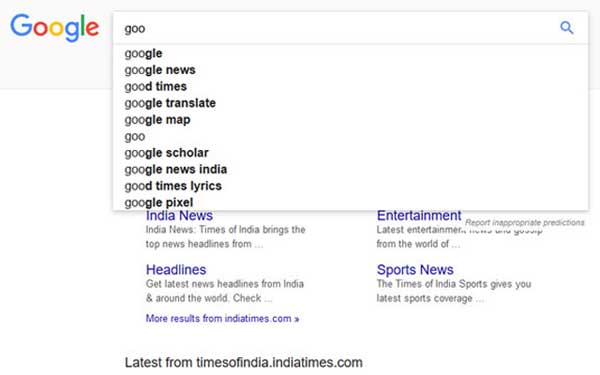The height and width of the screenshot is (375, 600).
Task: Open the India News sitelink
Action: tap(179, 216)
